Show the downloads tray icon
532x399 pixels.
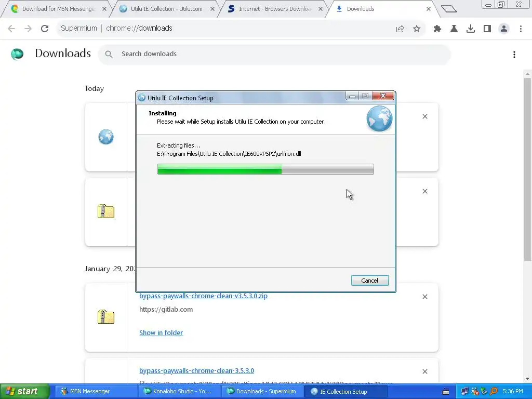[x=471, y=29]
